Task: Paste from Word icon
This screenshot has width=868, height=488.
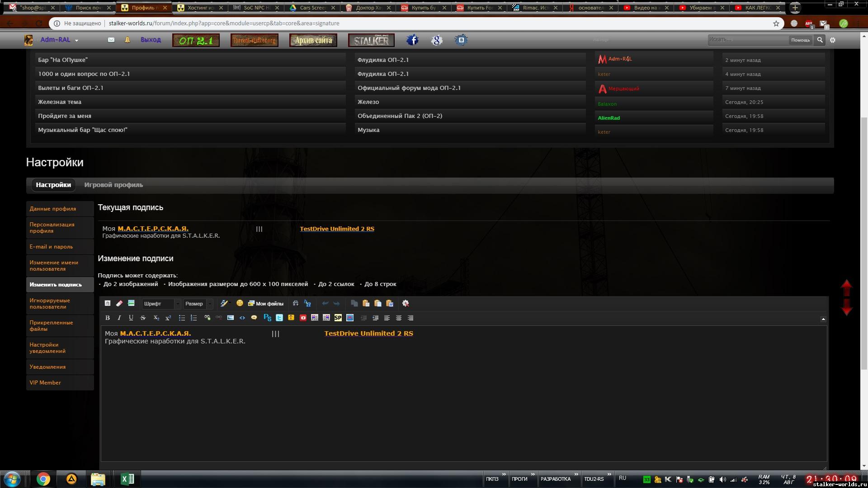Action: click(390, 304)
